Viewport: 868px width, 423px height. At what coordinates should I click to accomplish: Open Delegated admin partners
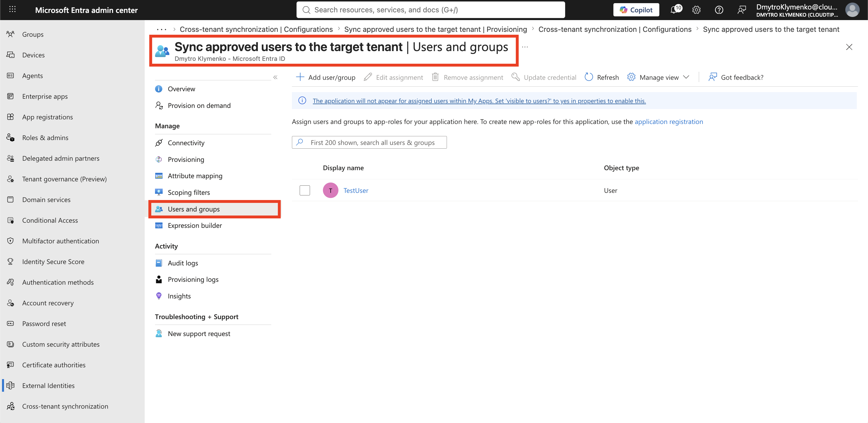61,158
